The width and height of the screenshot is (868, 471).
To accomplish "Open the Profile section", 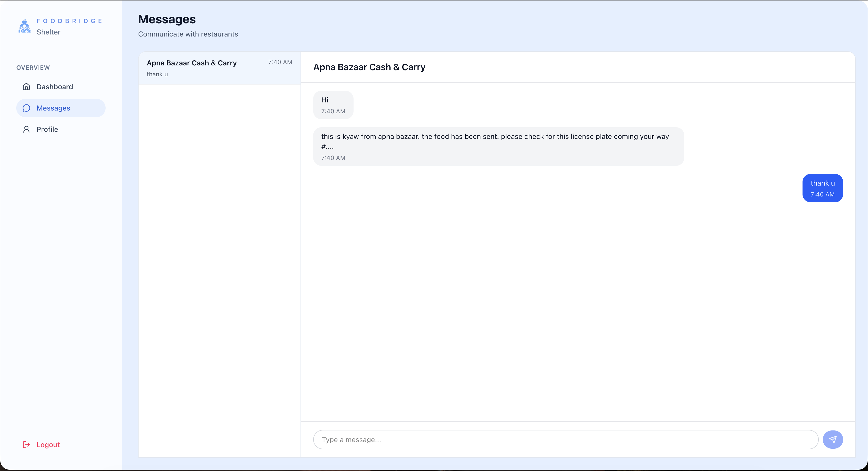I will click(x=47, y=129).
